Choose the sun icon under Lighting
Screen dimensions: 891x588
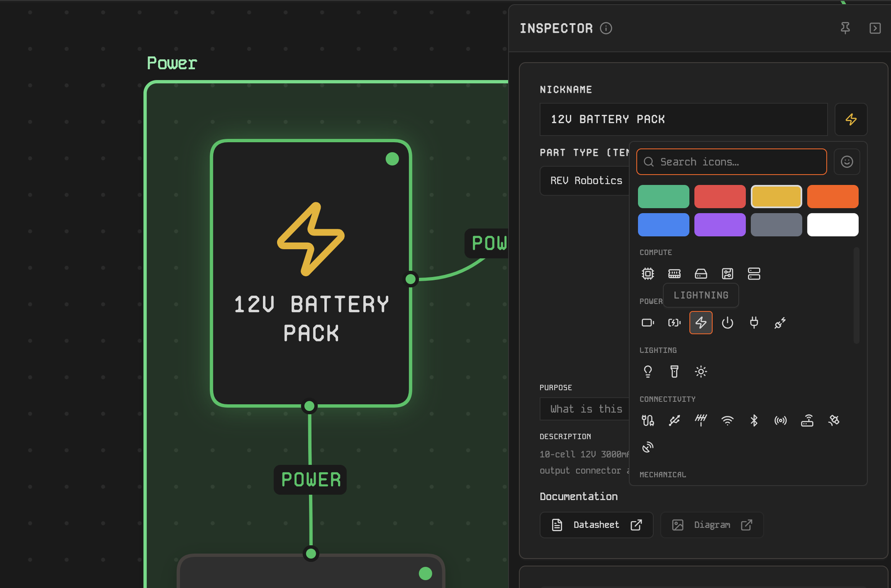click(701, 371)
